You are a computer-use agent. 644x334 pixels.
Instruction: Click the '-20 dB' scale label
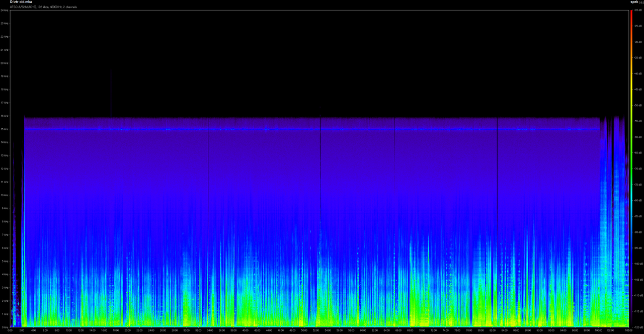pyautogui.click(x=638, y=10)
